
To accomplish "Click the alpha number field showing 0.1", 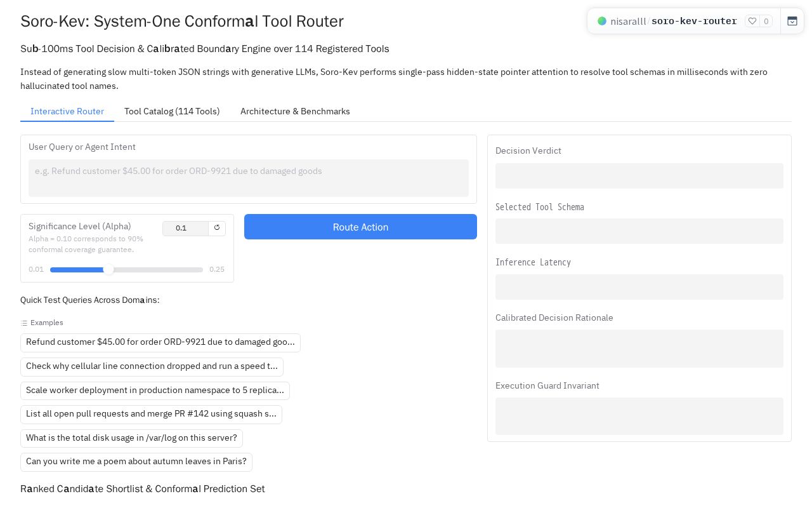I will [185, 228].
